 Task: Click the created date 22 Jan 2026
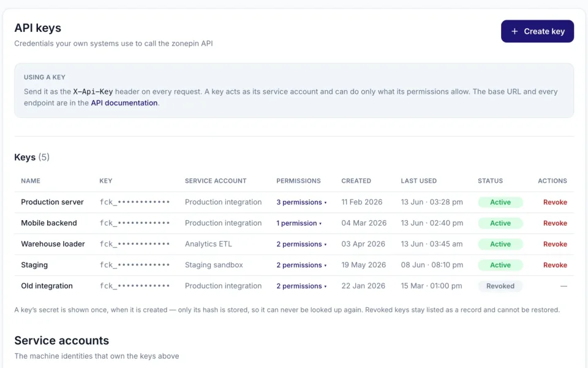point(363,286)
